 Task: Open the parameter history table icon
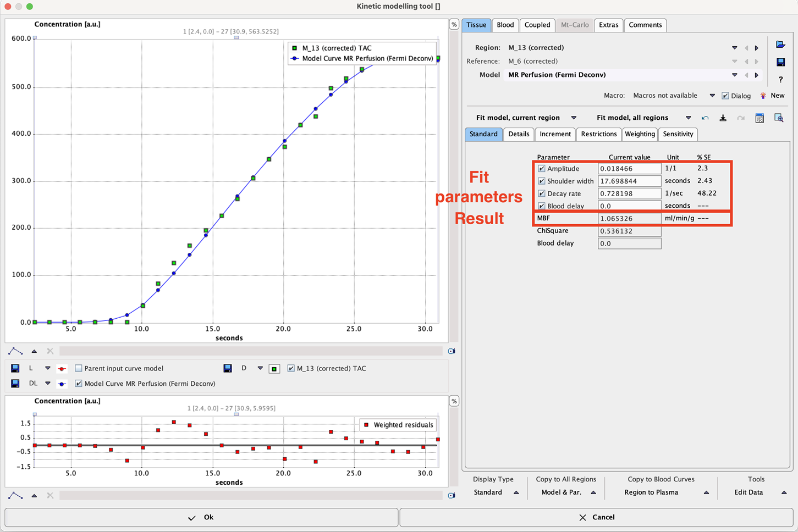pos(760,118)
